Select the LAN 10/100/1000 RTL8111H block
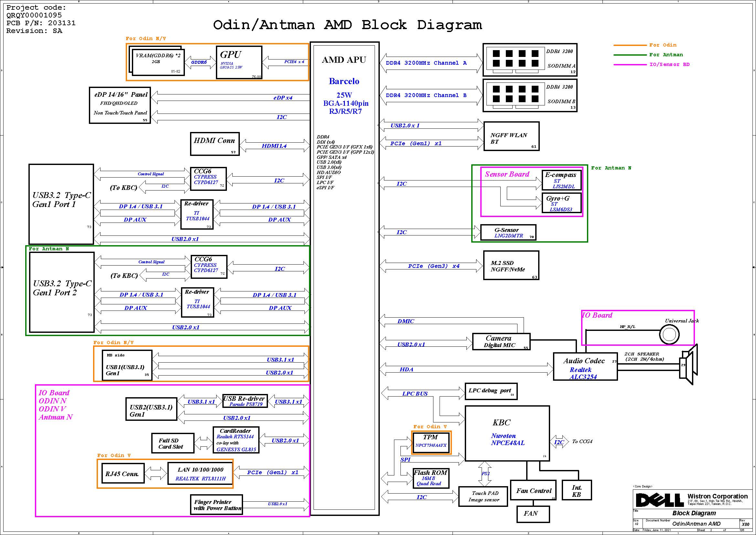The height and width of the screenshot is (535, 756). click(x=200, y=474)
